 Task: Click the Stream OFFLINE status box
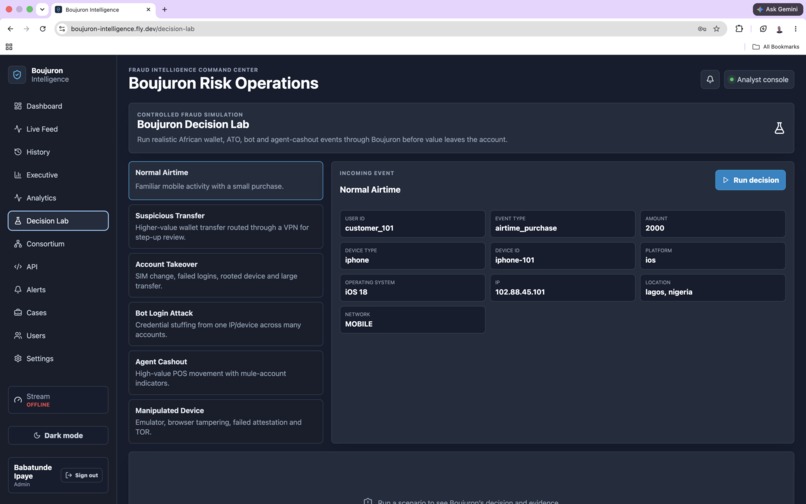click(x=58, y=400)
